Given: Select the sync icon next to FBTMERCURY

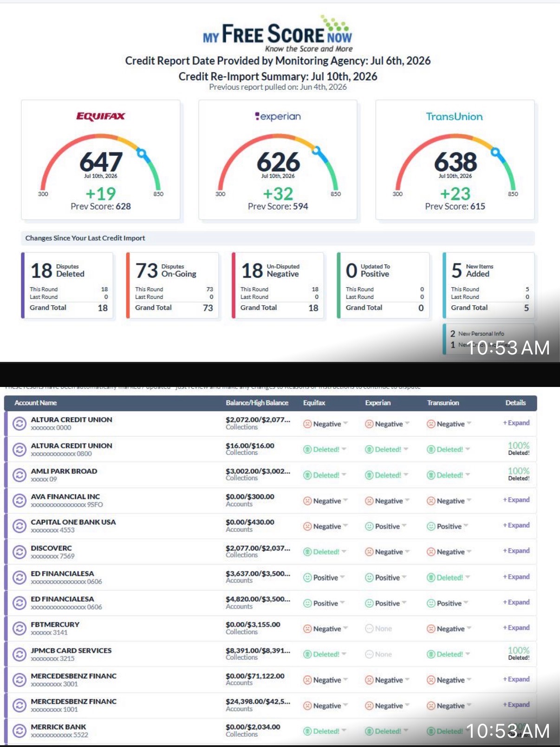Looking at the screenshot, I should click(20, 629).
